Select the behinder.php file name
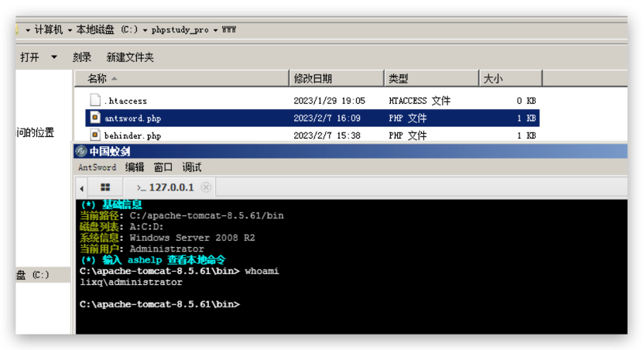The width and height of the screenshot is (644, 350). tap(132, 136)
